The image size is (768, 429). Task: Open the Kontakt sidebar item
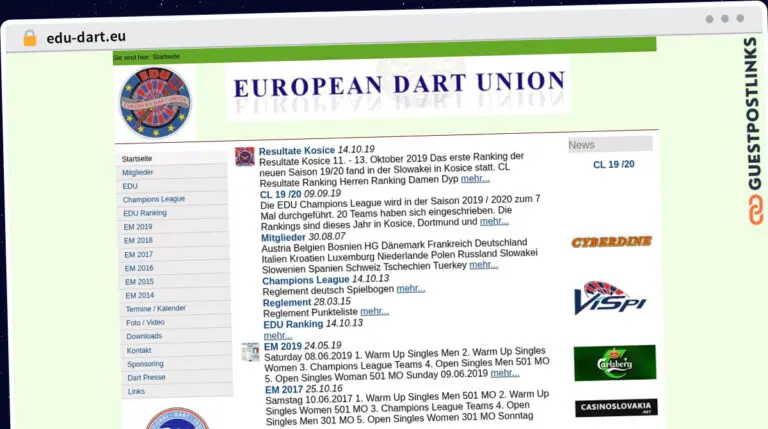point(139,350)
